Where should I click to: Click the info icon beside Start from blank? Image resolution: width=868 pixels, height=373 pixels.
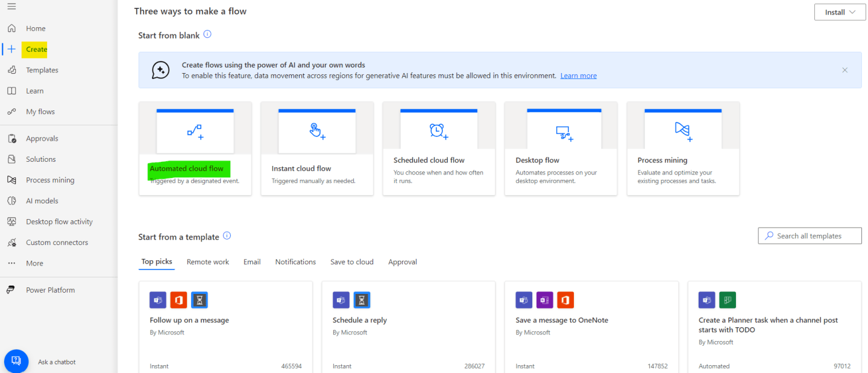207,34
